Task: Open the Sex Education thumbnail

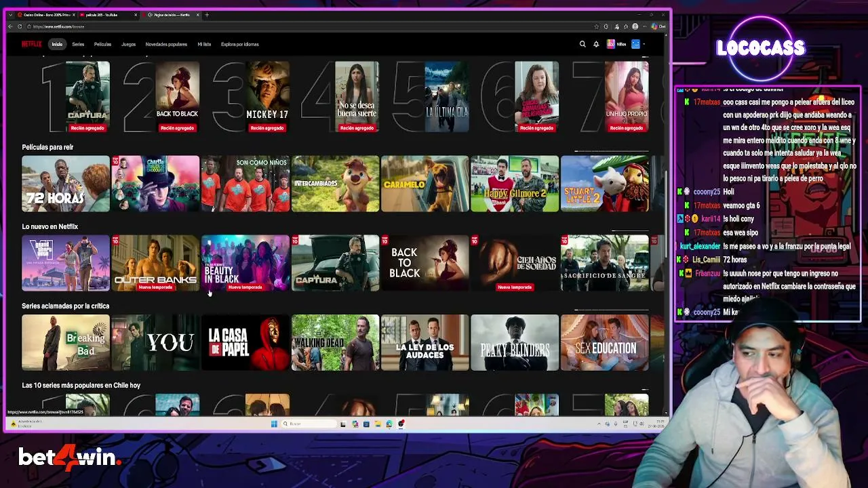Action: [605, 342]
